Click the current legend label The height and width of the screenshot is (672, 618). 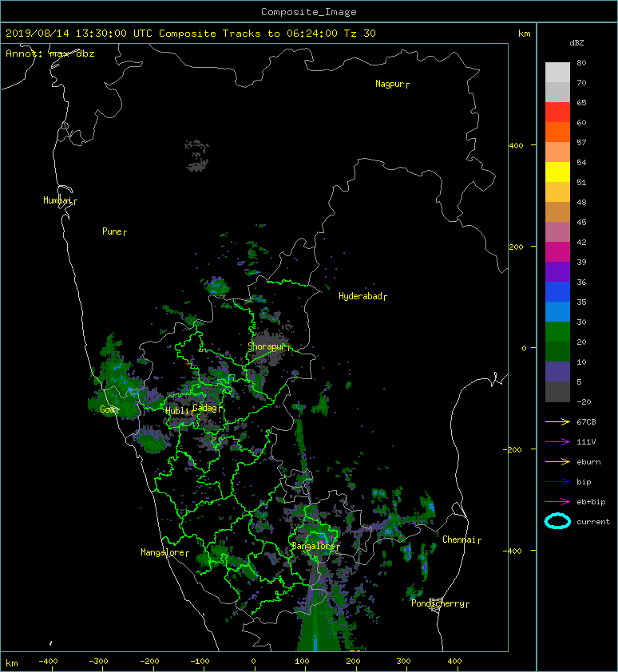593,522
